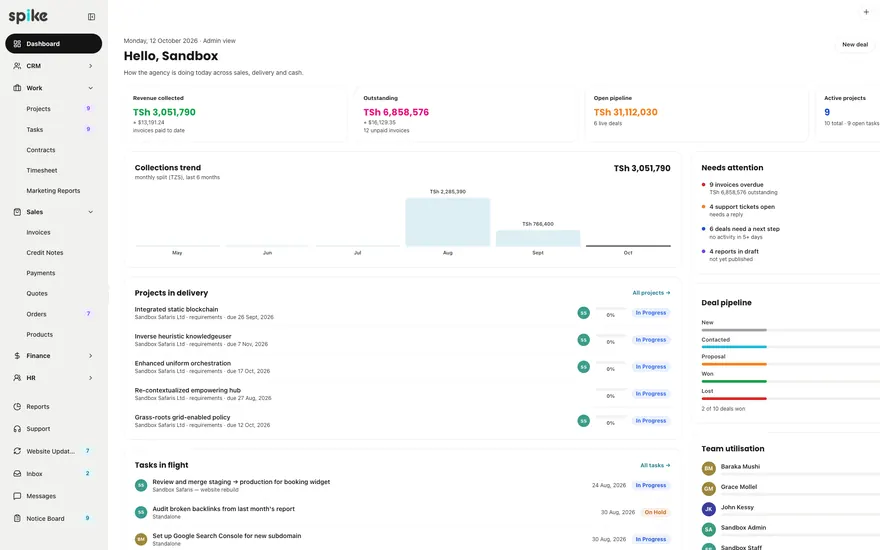Screen dimensions: 880x550
Task: Click Baraka Mushi's avatar
Action: (x=709, y=468)
